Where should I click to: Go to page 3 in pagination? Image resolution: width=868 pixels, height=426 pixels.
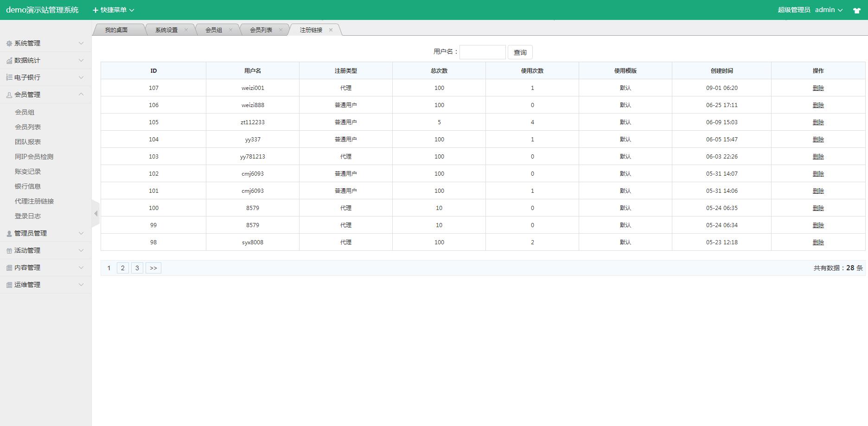(x=137, y=268)
